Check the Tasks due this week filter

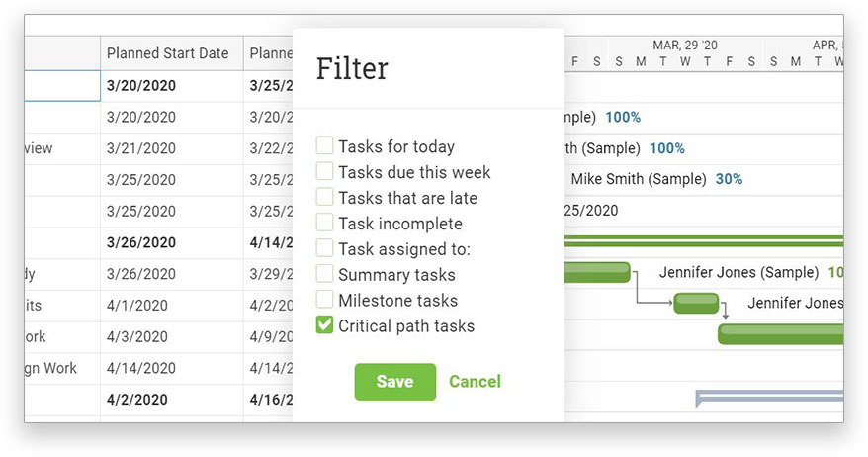tap(324, 171)
